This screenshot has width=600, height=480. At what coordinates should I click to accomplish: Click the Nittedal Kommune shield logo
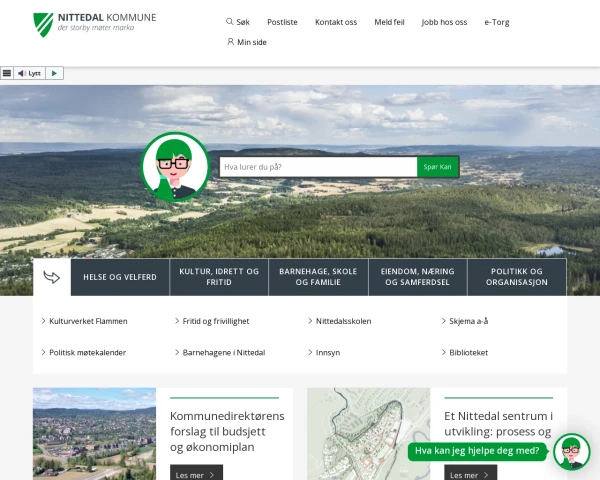point(43,24)
